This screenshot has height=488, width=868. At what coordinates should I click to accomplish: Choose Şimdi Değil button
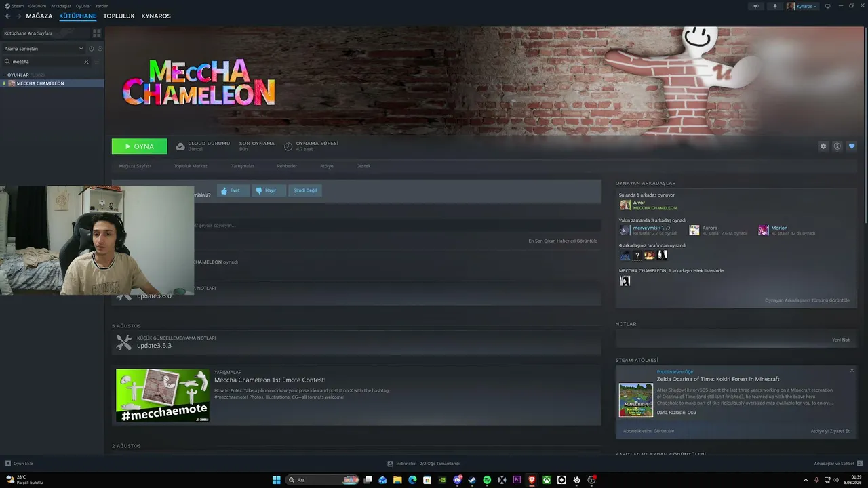tap(305, 190)
